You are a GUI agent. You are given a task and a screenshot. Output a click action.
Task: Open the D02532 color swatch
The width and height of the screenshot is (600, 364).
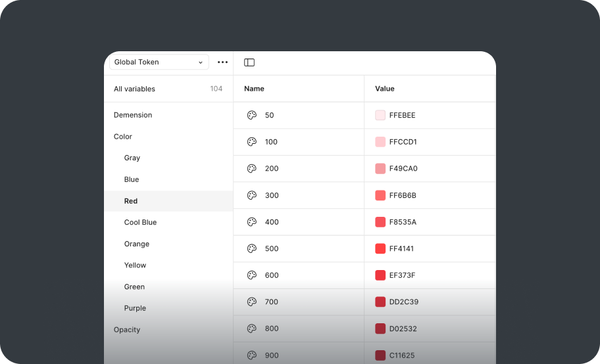tap(380, 329)
